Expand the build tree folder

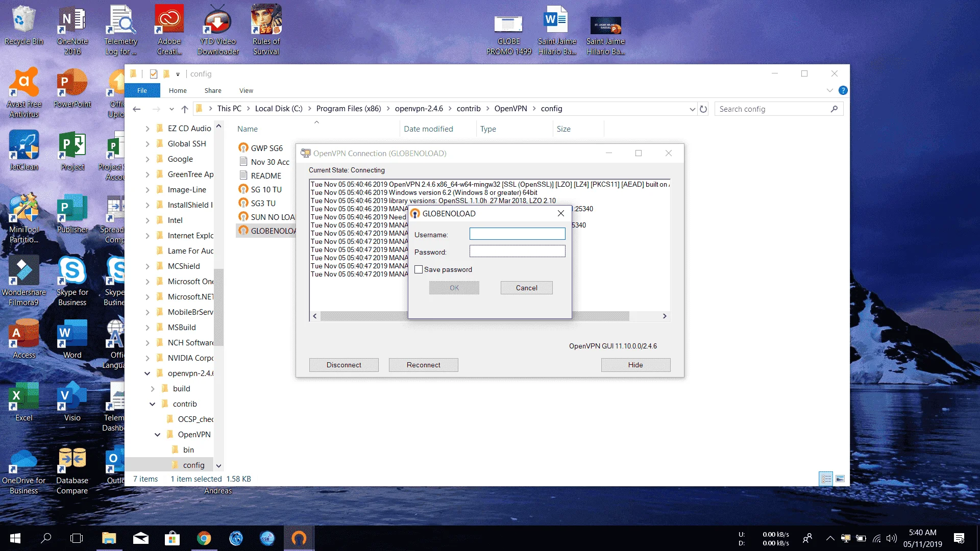(x=153, y=389)
